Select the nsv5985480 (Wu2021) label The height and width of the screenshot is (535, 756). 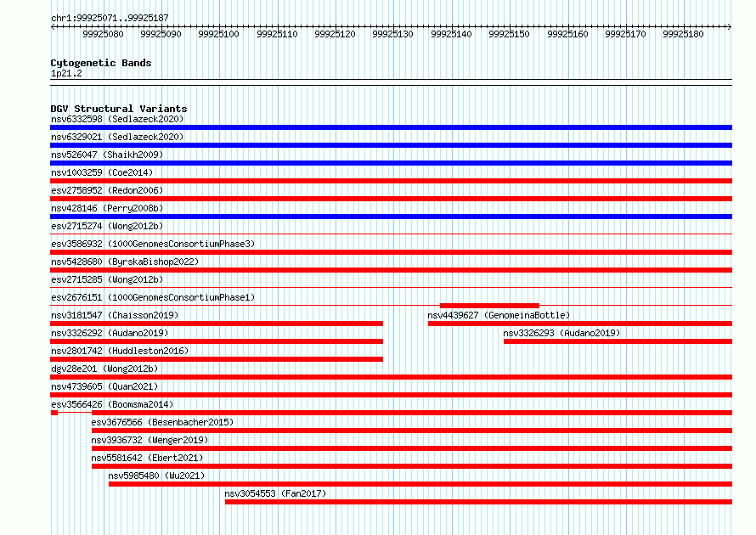coord(156,476)
